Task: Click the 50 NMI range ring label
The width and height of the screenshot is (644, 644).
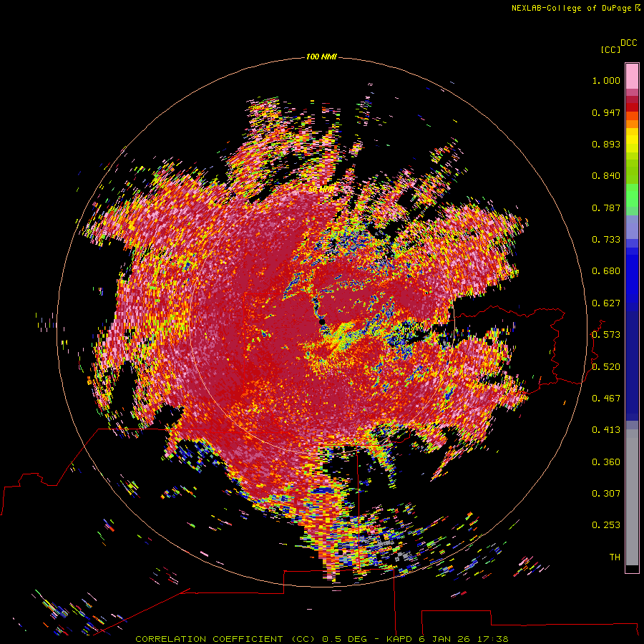Action: tap(321, 190)
